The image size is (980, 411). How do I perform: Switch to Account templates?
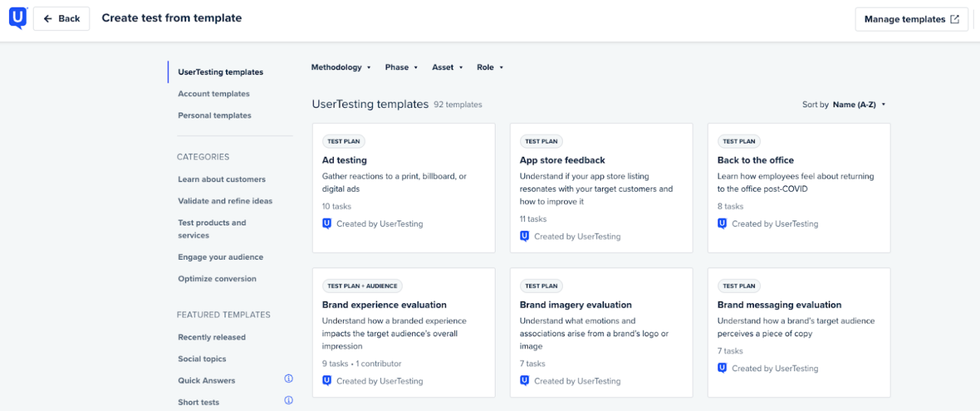pos(214,93)
